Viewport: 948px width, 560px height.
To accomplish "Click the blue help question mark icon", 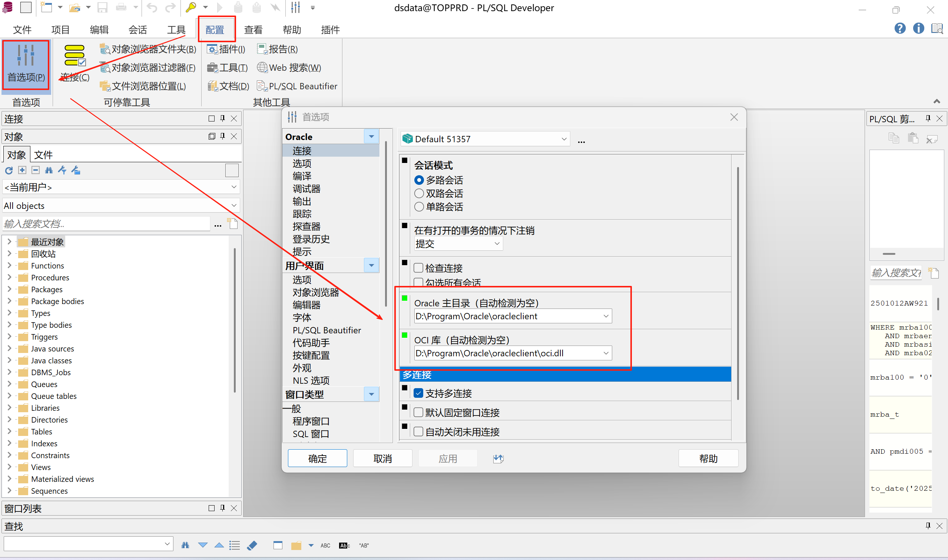I will (x=900, y=28).
